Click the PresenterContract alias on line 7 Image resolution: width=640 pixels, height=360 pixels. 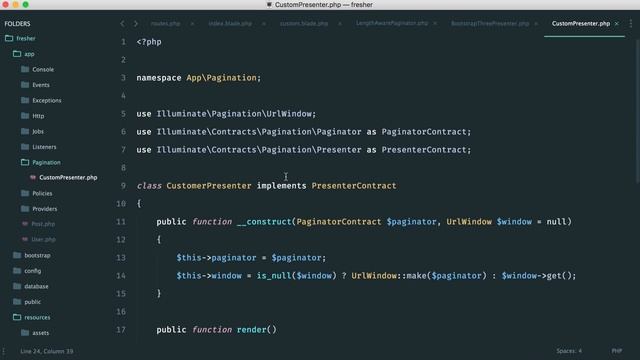tap(424, 149)
